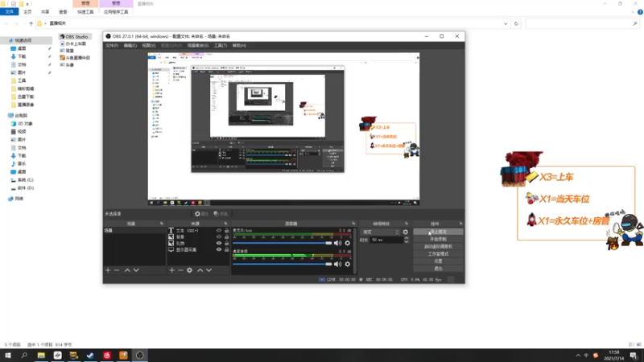The width and height of the screenshot is (644, 362).
Task: Mute the 桌面音频 channel speaker icon
Action: pyautogui.click(x=337, y=264)
